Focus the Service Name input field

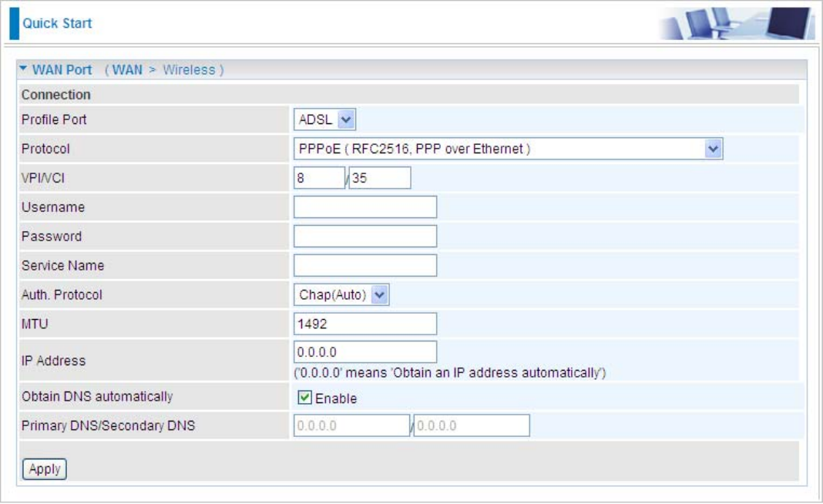click(x=365, y=266)
